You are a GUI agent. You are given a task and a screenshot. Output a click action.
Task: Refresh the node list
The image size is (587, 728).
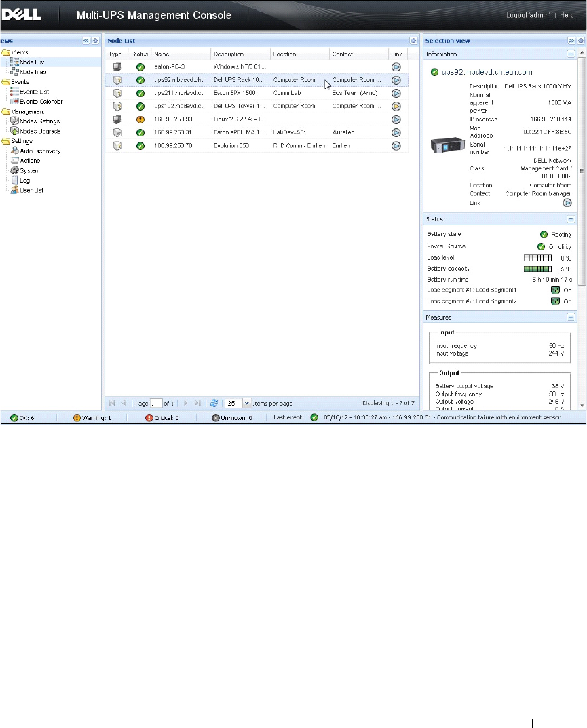tap(214, 403)
